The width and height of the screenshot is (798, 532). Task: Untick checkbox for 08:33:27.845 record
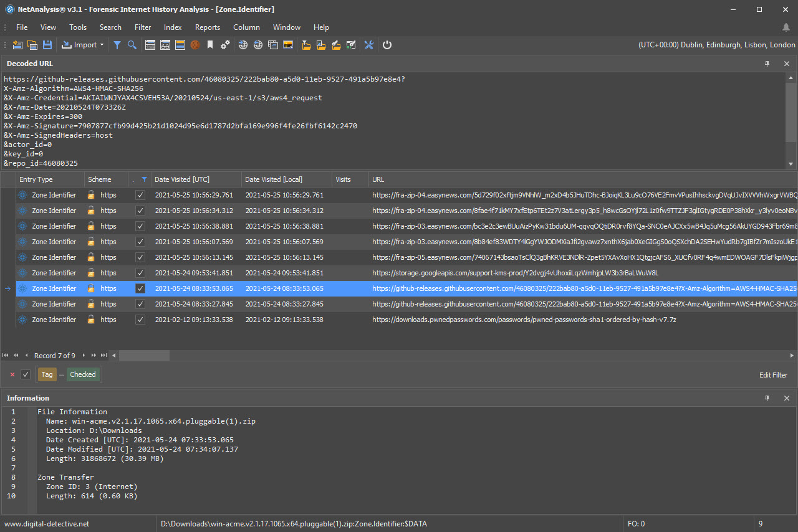click(140, 304)
